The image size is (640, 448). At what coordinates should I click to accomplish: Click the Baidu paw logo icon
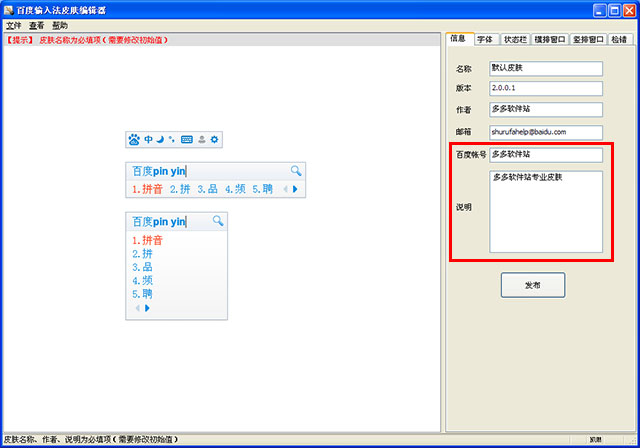click(134, 140)
